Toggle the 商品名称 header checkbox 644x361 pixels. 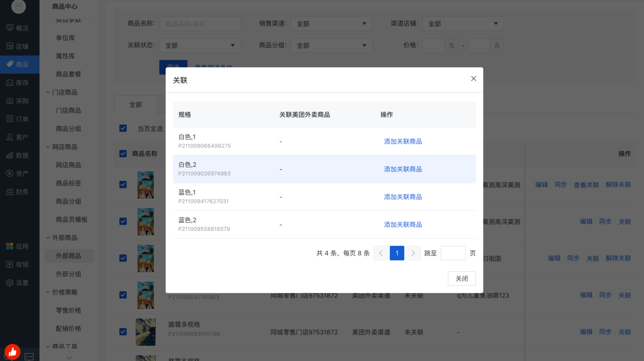click(123, 154)
